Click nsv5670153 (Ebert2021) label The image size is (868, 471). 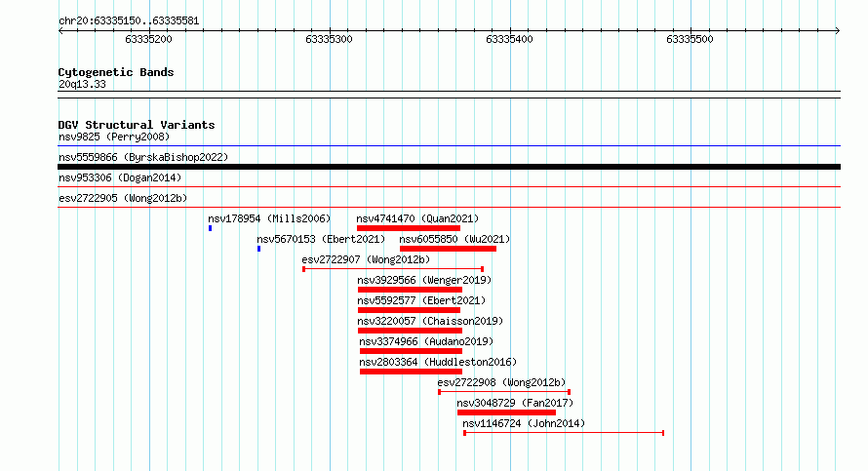[321, 239]
